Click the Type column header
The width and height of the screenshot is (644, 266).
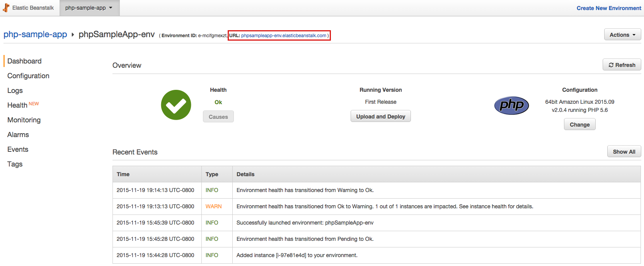[217, 174]
